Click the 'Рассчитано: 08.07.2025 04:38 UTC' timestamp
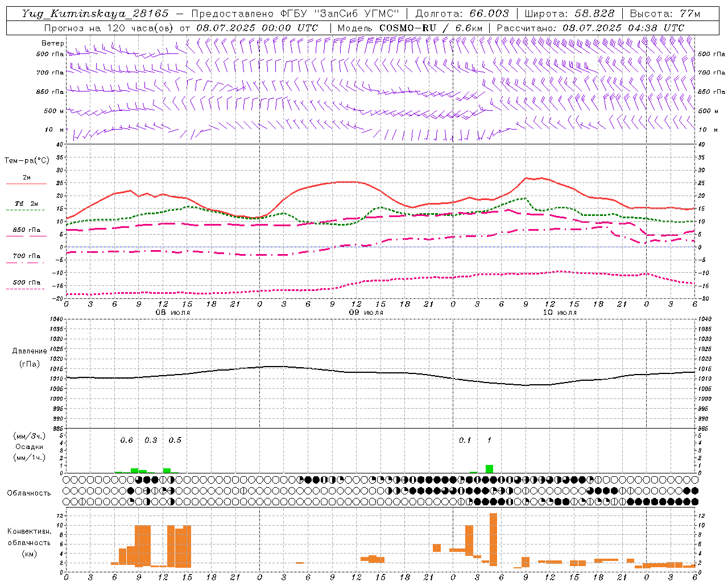Viewport: 728px width, 582px height. click(590, 28)
